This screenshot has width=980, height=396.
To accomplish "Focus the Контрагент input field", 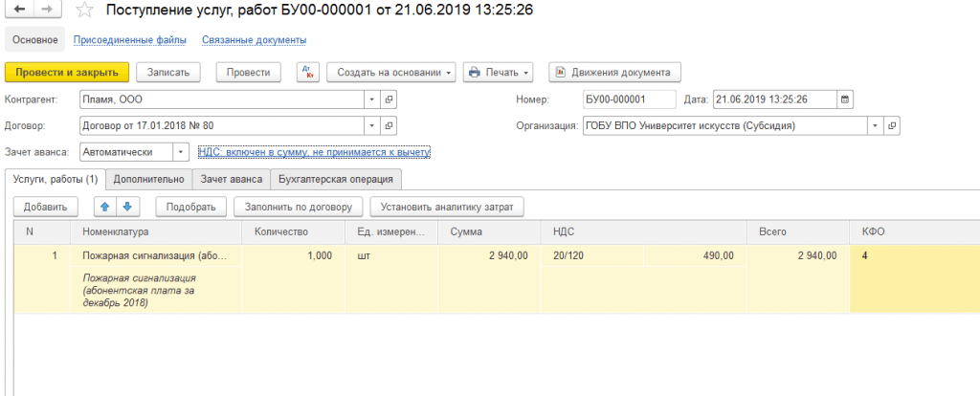I will tap(222, 99).
